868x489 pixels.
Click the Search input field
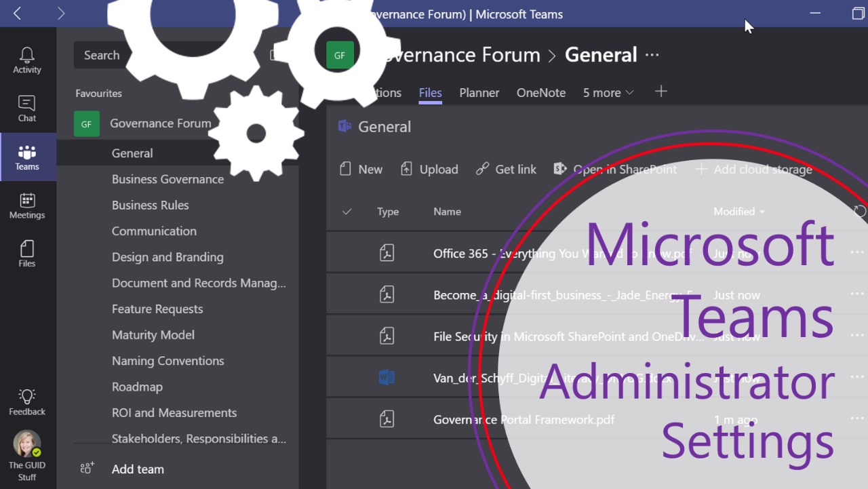pos(102,56)
